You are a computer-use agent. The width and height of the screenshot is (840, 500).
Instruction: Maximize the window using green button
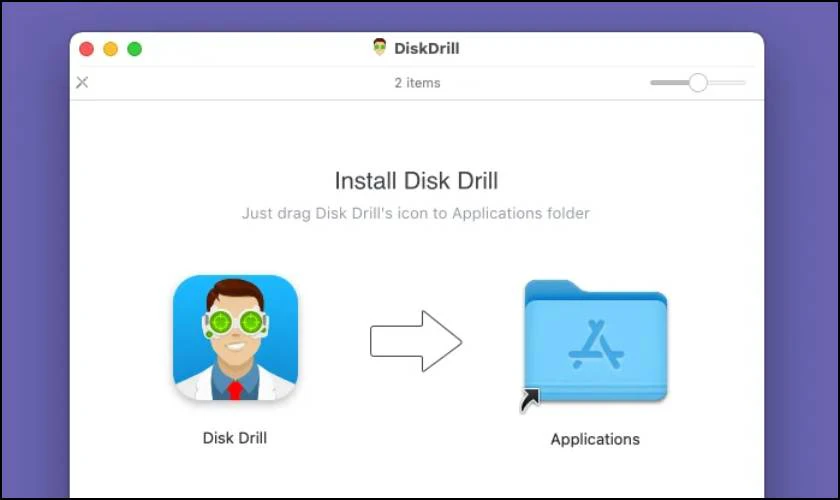click(134, 49)
